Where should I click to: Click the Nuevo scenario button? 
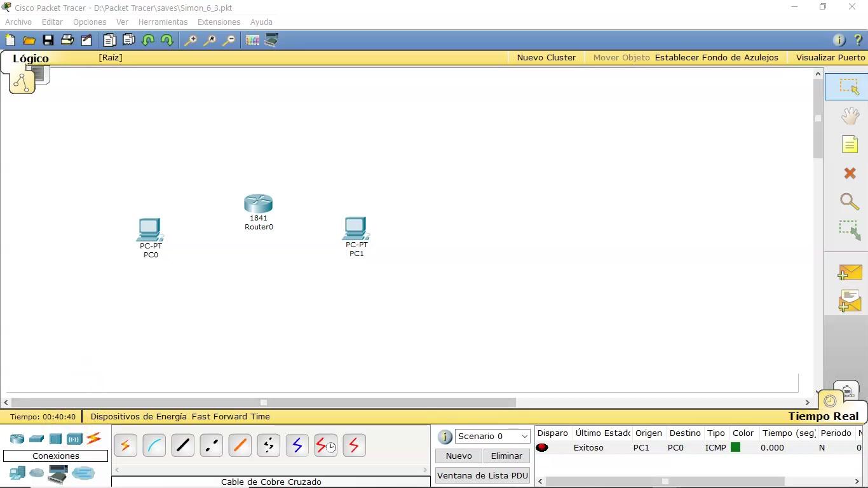click(x=459, y=456)
